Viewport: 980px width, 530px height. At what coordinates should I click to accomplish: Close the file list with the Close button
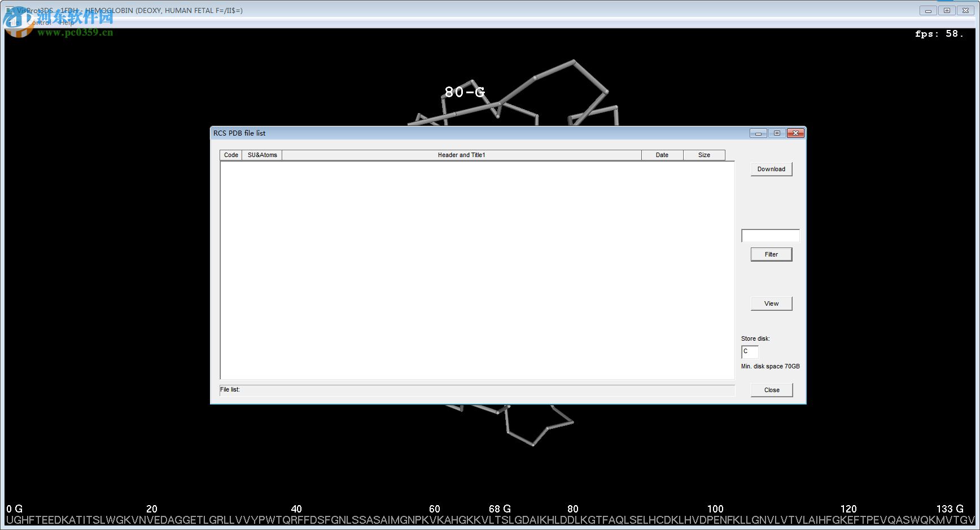tap(772, 390)
